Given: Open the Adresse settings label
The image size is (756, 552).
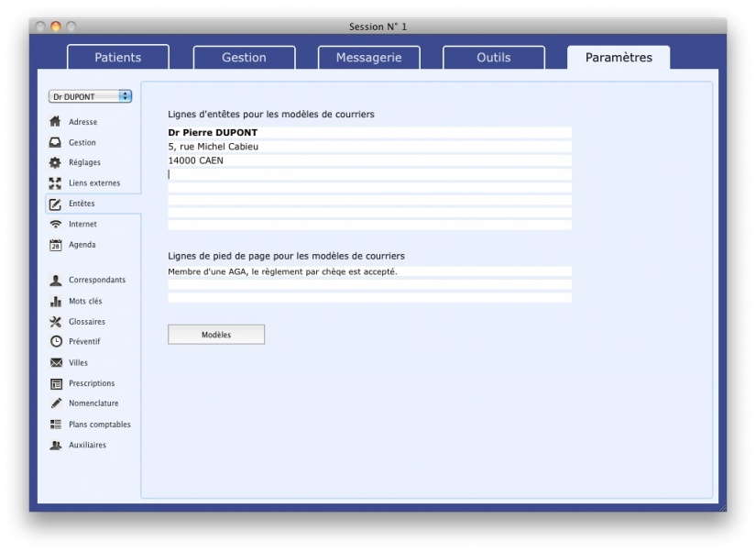Looking at the screenshot, I should click(x=82, y=122).
